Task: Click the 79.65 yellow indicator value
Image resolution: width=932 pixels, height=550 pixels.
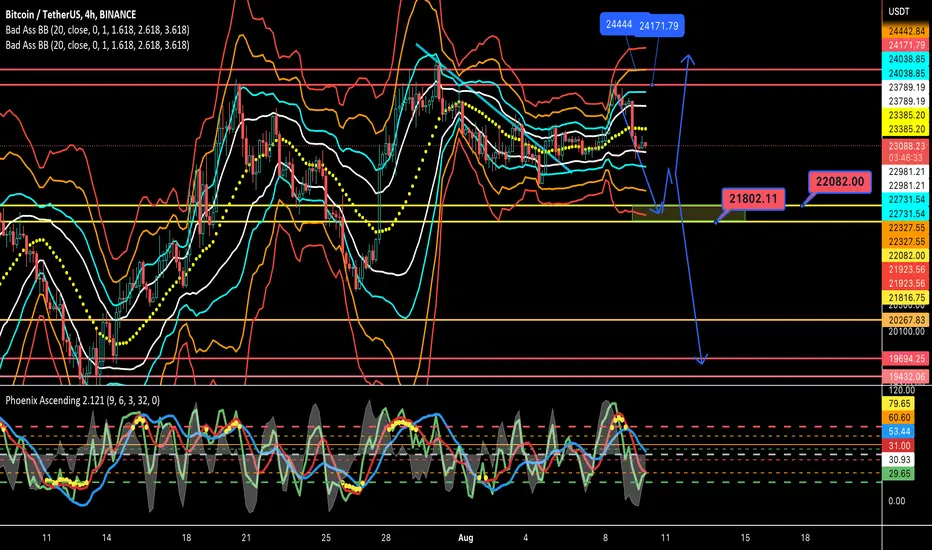Action: point(899,404)
